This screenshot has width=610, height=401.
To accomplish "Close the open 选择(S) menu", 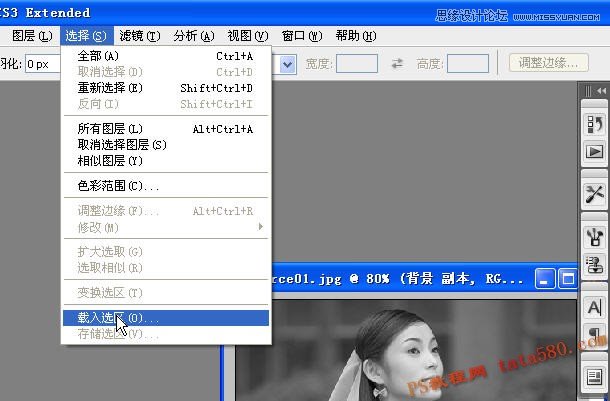I will (86, 36).
